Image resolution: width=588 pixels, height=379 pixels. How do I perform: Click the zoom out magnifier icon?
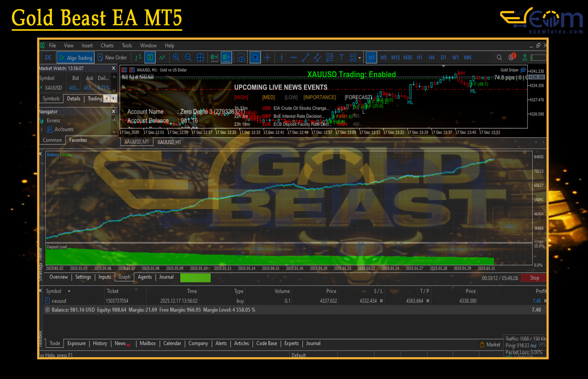188,57
